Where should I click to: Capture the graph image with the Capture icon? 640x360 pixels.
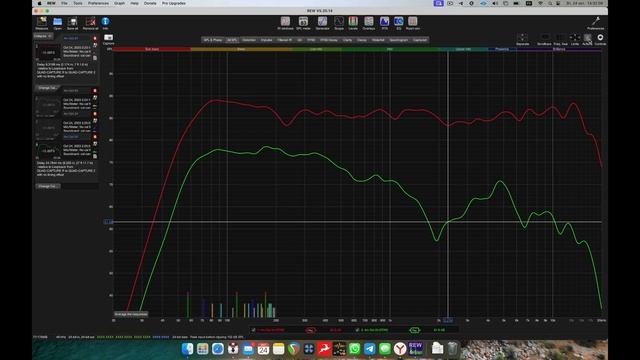(108, 38)
